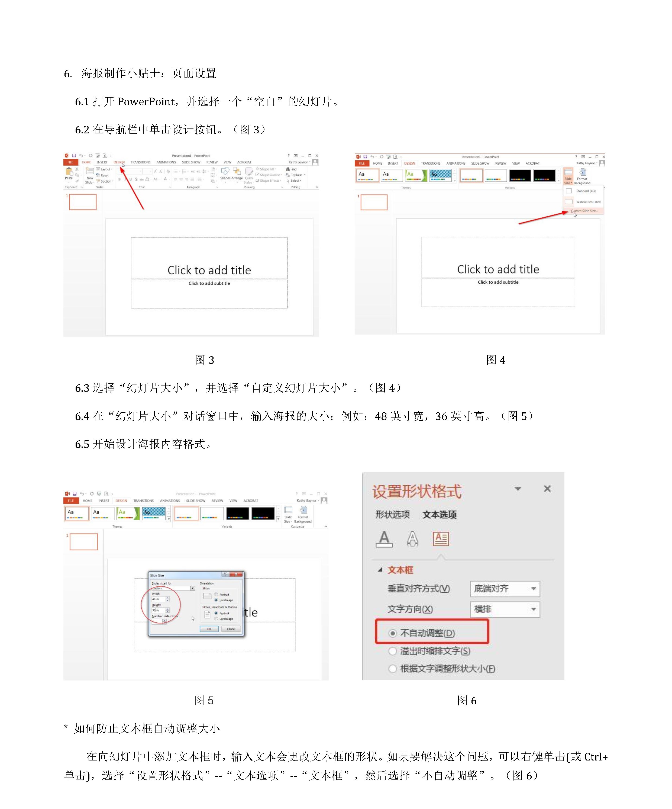Click DESIGN tab in 图3 ribbon
The image size is (672, 809).
click(119, 163)
